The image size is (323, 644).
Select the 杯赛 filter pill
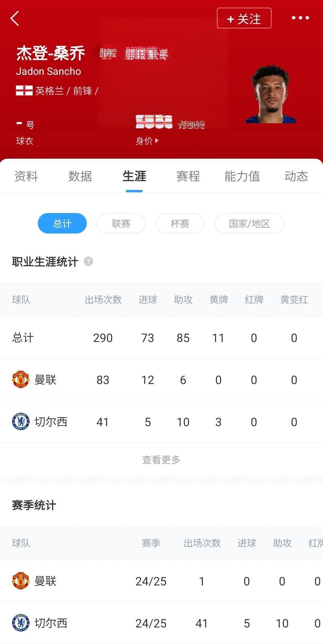(180, 223)
